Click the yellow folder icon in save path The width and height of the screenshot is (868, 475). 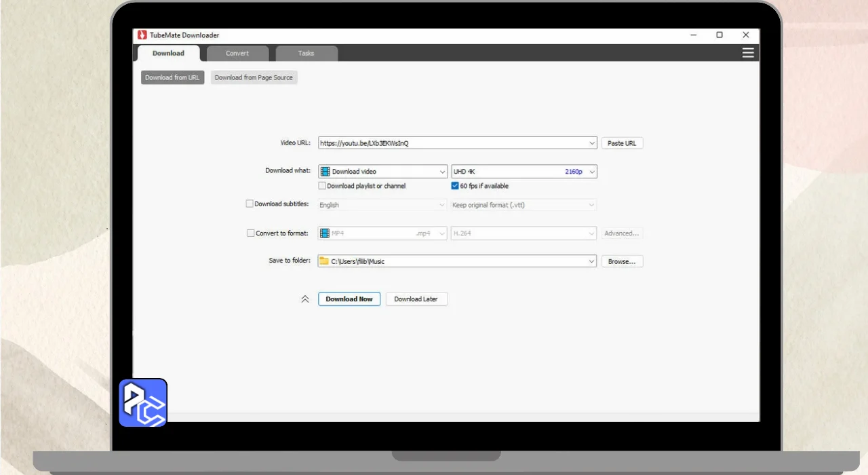tap(324, 261)
